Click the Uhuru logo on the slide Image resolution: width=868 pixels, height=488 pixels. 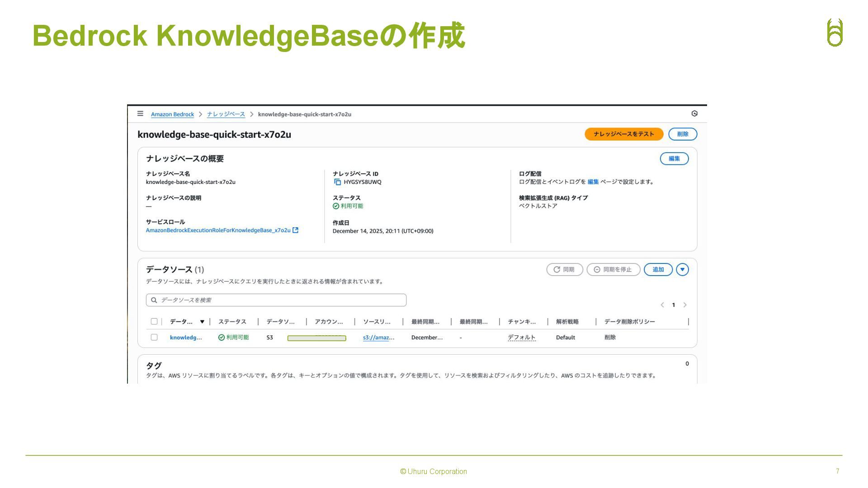pyautogui.click(x=835, y=33)
